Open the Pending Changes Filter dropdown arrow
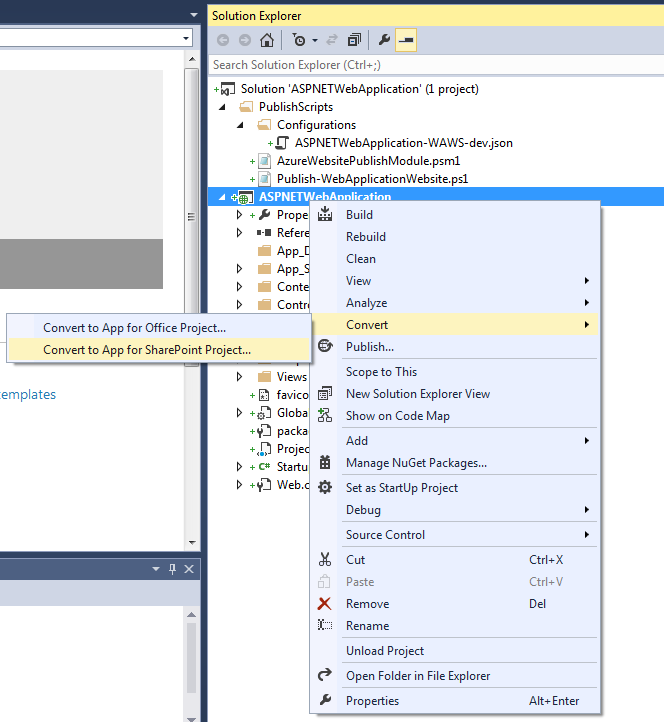Screen dimensions: 664x722 click(315, 41)
